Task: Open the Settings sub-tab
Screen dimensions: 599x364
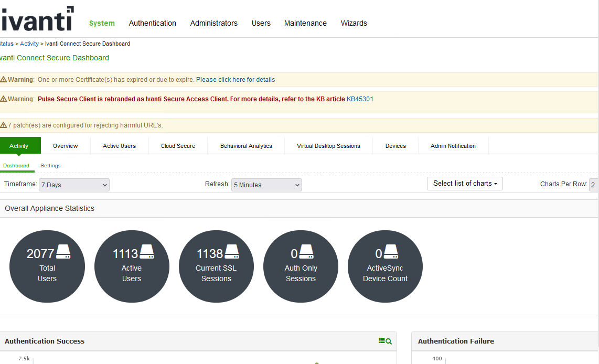Action: coord(50,166)
